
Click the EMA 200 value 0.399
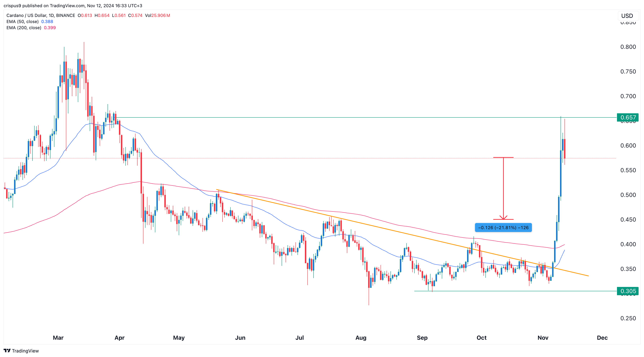point(50,28)
